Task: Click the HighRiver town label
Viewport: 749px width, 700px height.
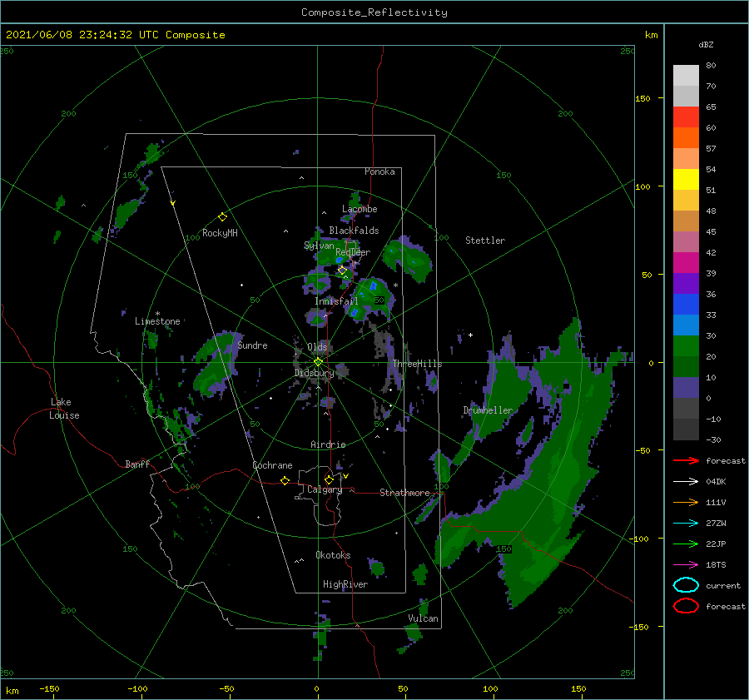Action: [345, 584]
